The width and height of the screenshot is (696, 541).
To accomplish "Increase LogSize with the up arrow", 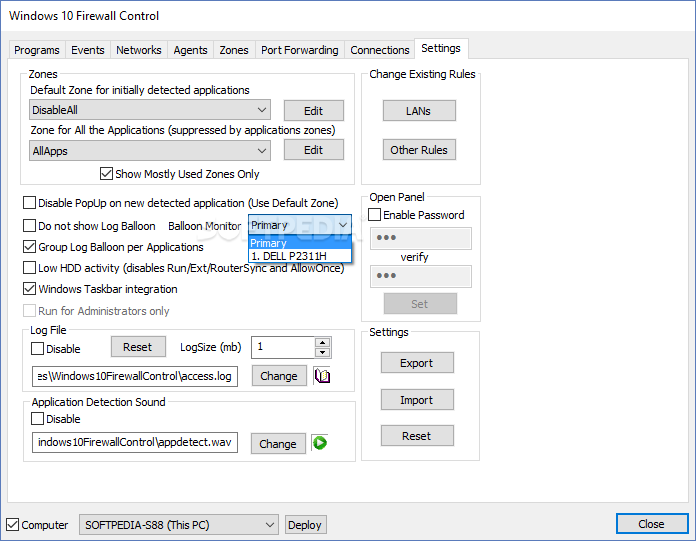I will [x=323, y=343].
